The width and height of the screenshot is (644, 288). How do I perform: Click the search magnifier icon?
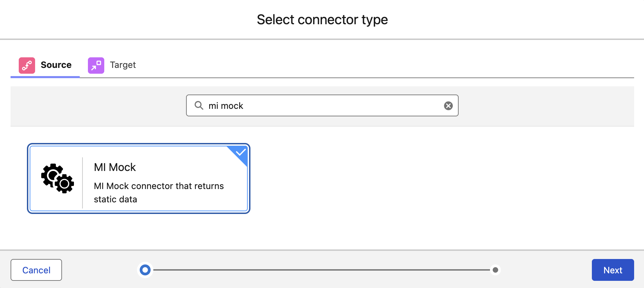point(199,106)
